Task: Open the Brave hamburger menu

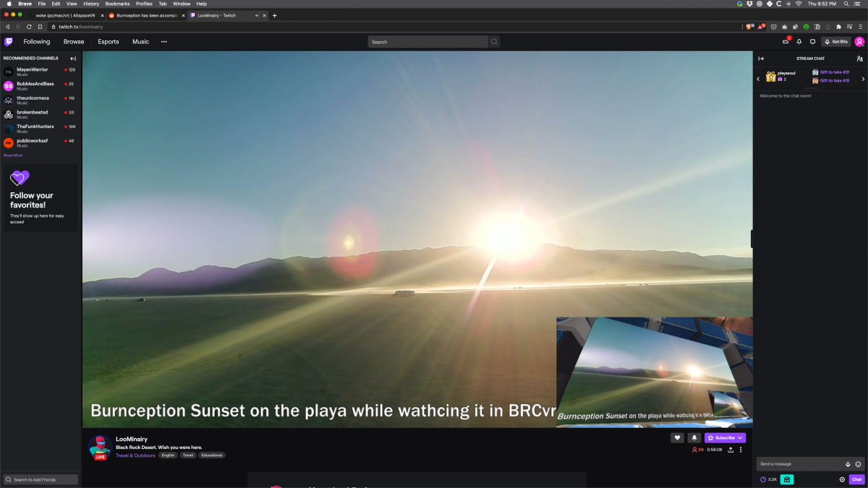Action: point(860,27)
